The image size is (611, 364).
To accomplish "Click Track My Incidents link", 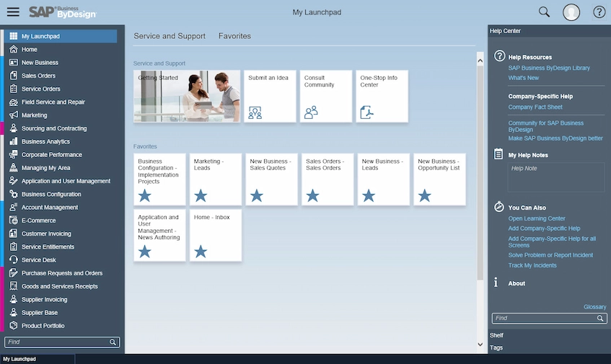I will pyautogui.click(x=532, y=265).
